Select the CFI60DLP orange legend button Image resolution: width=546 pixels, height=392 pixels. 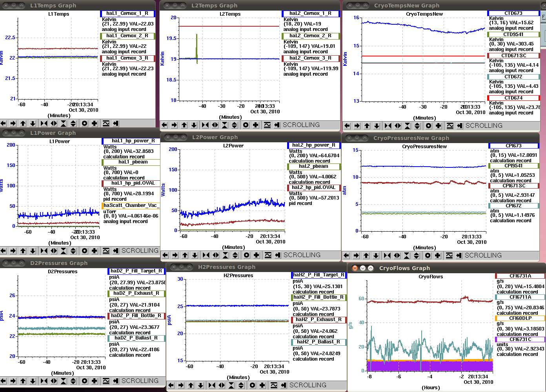(520, 319)
